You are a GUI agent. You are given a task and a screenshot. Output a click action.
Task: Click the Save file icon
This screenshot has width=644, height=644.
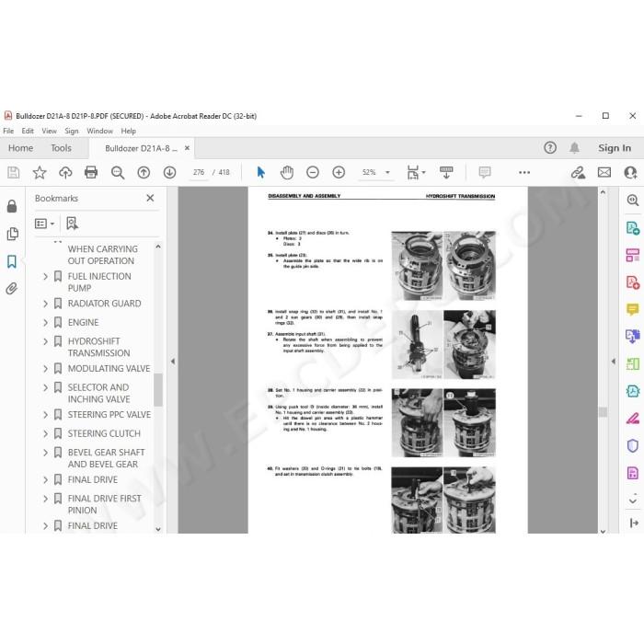coord(13,172)
